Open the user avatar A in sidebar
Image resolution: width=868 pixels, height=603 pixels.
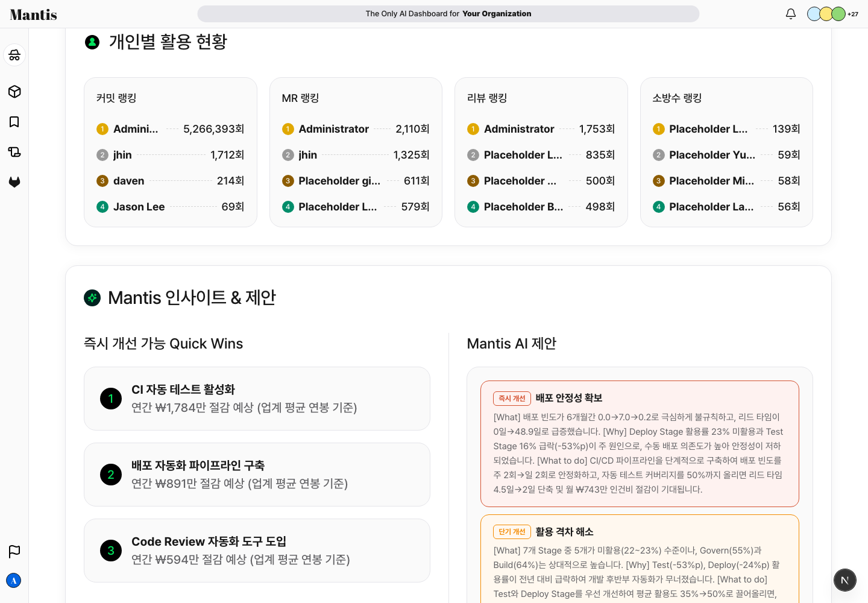14,580
